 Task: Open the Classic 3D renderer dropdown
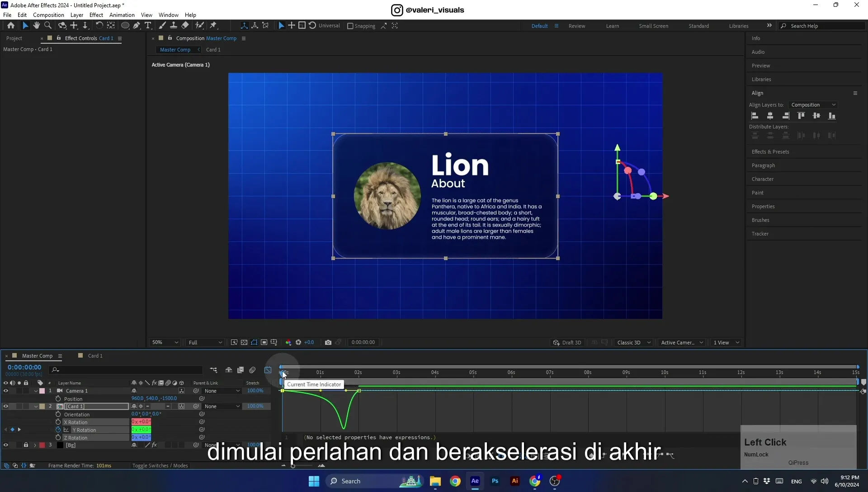point(633,342)
